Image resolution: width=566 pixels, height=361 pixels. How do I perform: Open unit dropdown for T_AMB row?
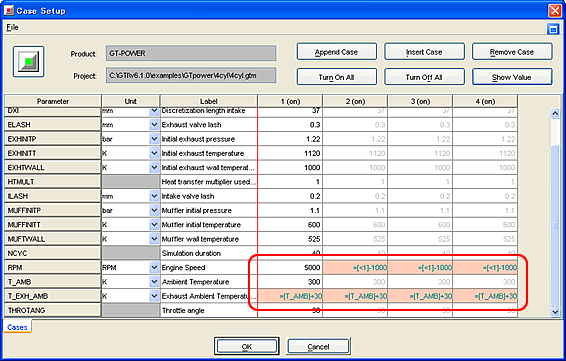tap(154, 282)
